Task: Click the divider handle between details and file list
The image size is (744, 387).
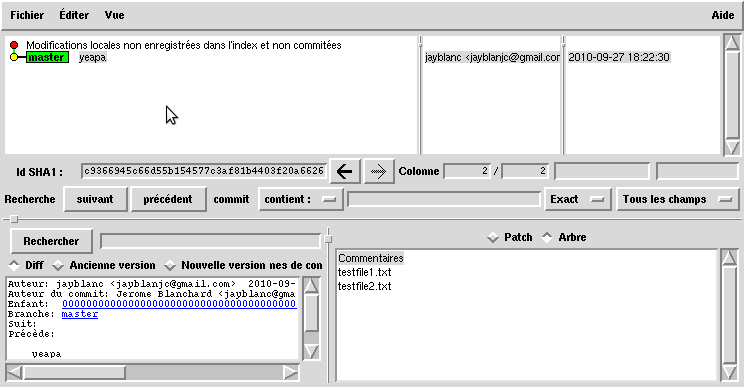Action: click(328, 239)
